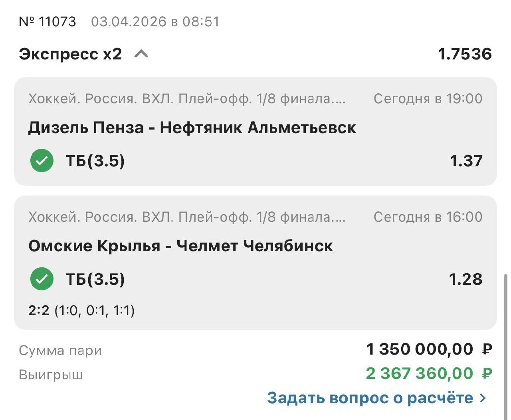Click the green checkmark on Дизель Пенза bet
This screenshot has width=511, height=420.
point(42,160)
